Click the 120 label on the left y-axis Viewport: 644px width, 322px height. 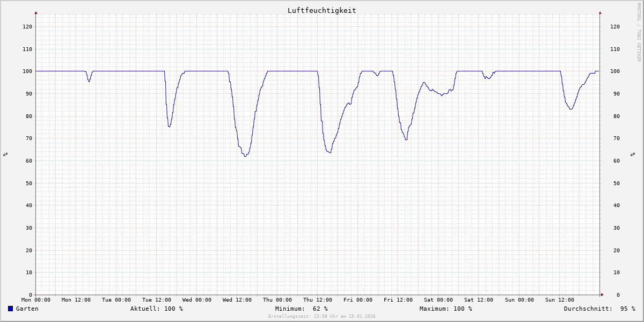point(27,26)
